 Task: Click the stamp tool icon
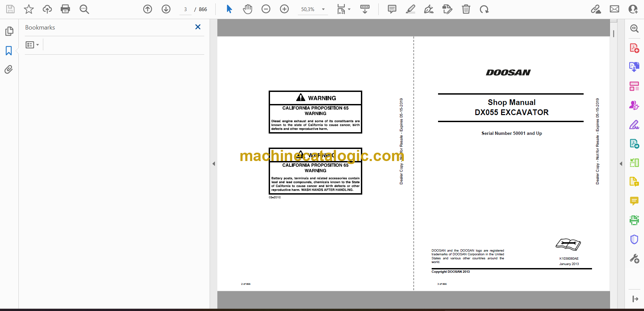tap(447, 9)
